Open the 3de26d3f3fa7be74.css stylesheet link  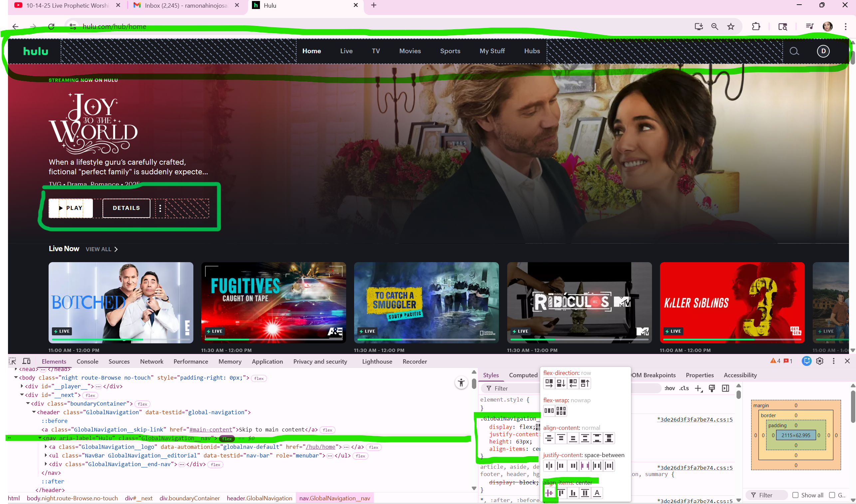tap(694, 419)
